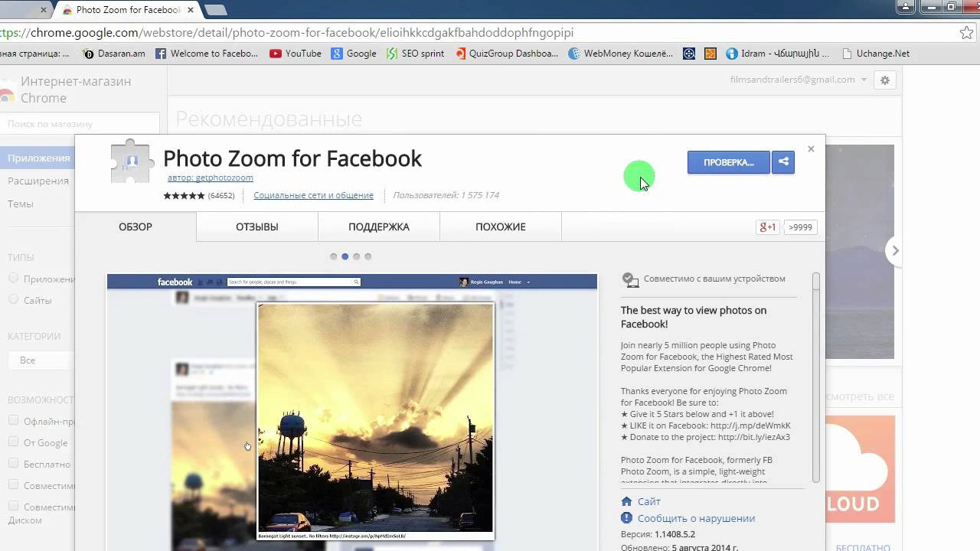980x551 pixels.
Task: Click the Интернет-магазин Chrome store title
Action: tap(76, 90)
